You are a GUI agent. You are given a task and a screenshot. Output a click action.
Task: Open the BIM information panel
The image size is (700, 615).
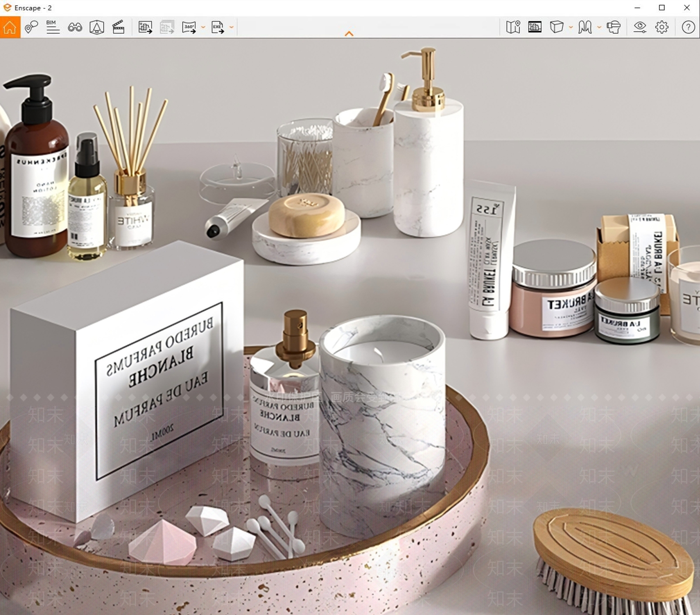pyautogui.click(x=53, y=27)
